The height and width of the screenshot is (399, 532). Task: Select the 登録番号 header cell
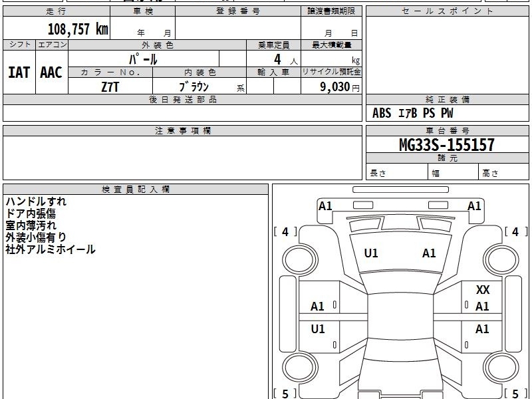coord(238,11)
